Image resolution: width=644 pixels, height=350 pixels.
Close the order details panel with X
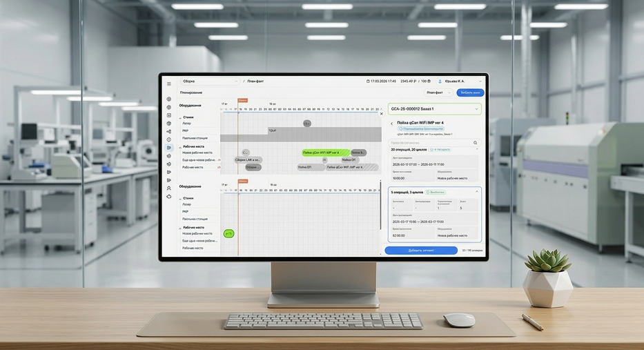[x=381, y=114]
